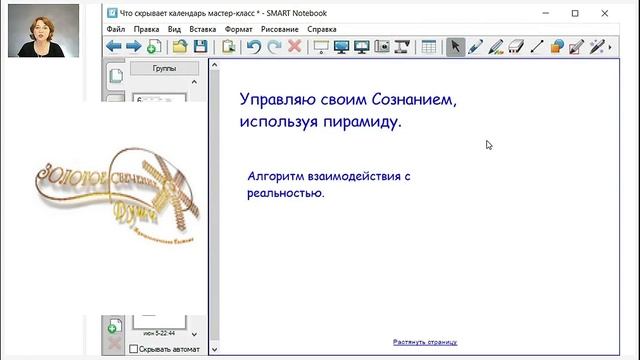Select the heading Управляю своим Сознанием text

point(348,110)
